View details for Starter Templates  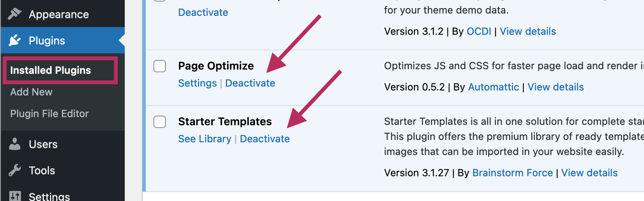tap(589, 173)
